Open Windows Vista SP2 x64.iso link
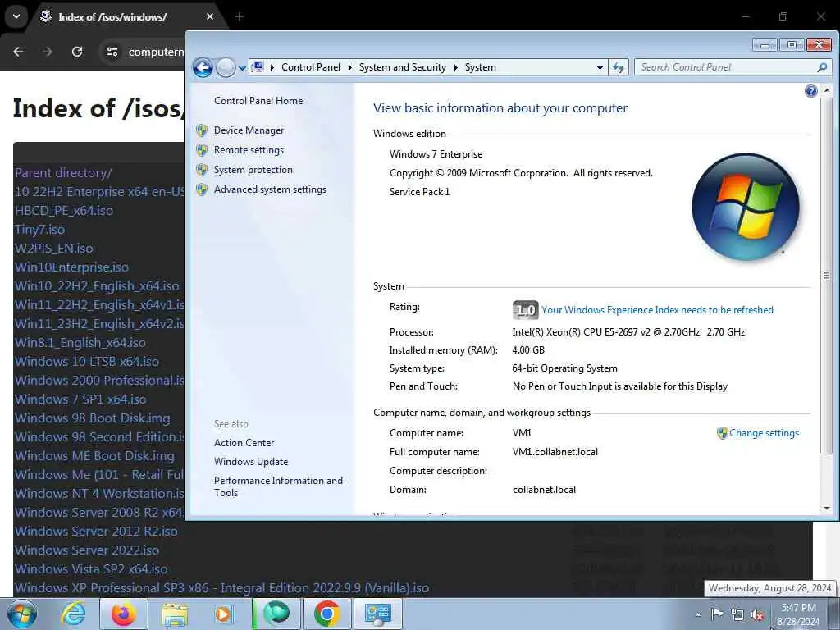This screenshot has width=840, height=630. click(91, 569)
